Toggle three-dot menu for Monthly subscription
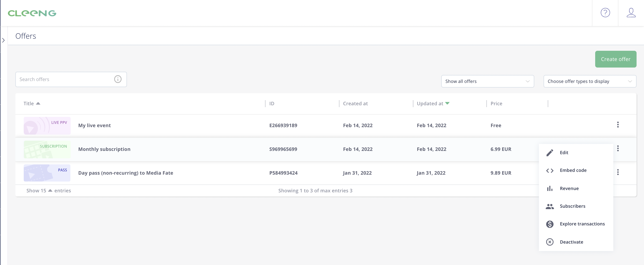644x265 pixels. 618,149
